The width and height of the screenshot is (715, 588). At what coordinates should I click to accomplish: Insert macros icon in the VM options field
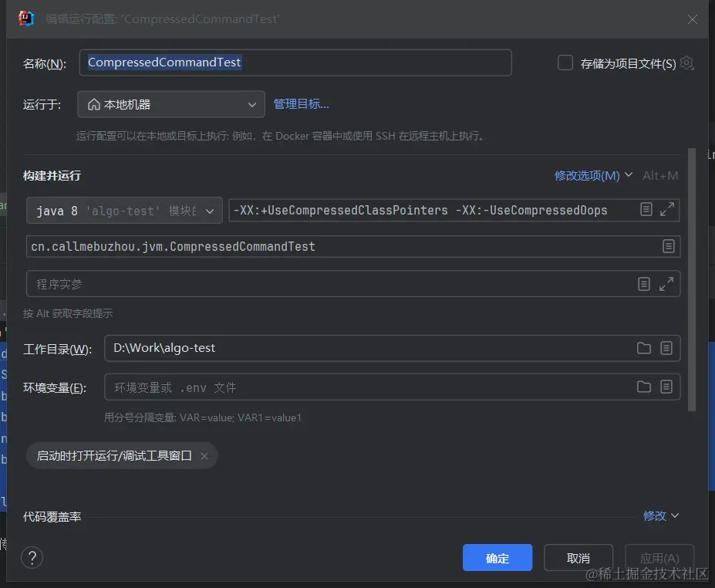[646, 209]
